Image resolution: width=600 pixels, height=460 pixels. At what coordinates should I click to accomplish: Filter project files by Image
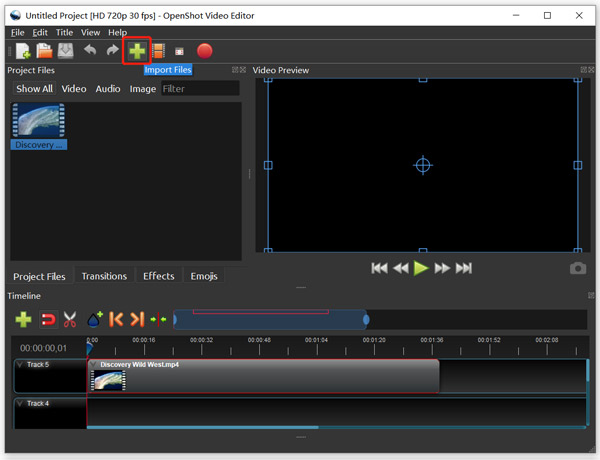click(143, 89)
